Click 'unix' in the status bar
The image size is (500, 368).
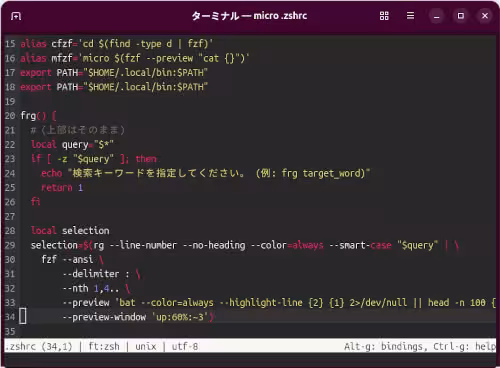[146, 347]
